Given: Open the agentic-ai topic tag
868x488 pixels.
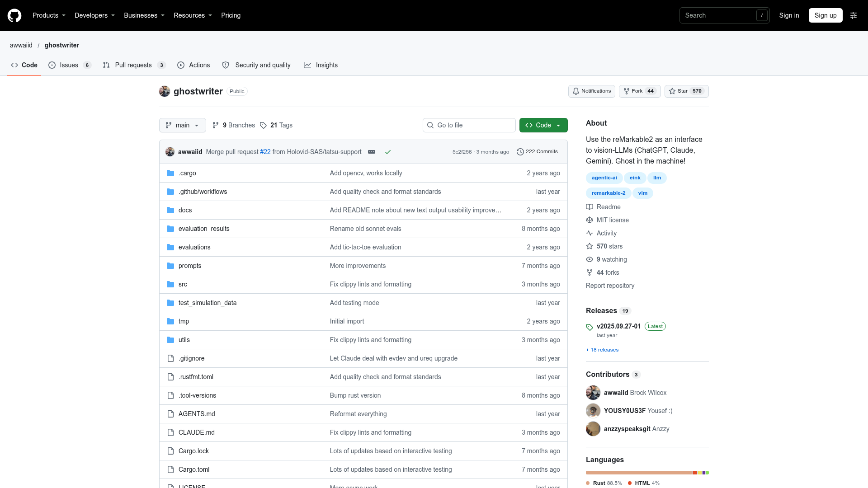Looking at the screenshot, I should tap(604, 178).
